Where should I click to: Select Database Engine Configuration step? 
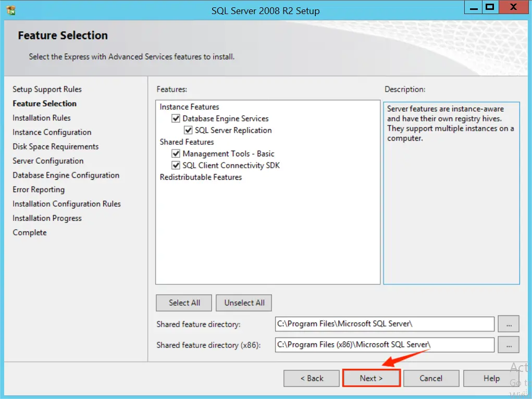pos(66,175)
